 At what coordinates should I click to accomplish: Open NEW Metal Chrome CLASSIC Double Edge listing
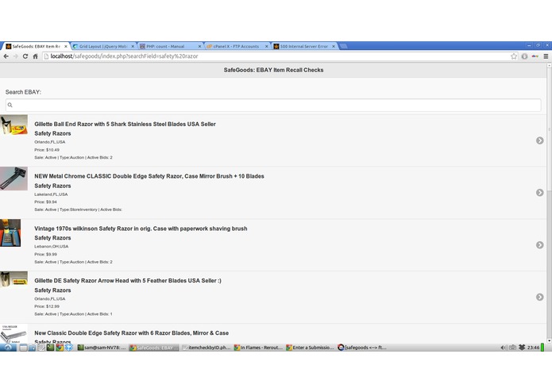(x=273, y=193)
